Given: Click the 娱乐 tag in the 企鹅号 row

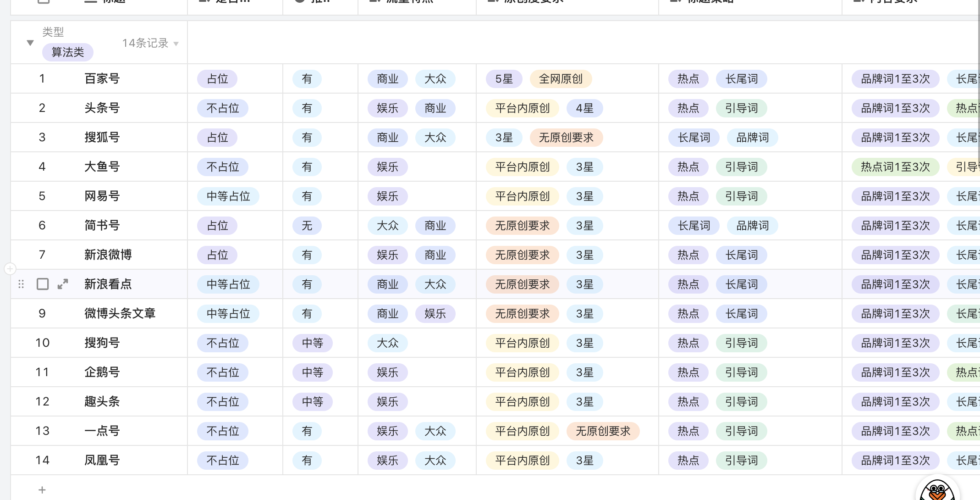Looking at the screenshot, I should [x=388, y=372].
